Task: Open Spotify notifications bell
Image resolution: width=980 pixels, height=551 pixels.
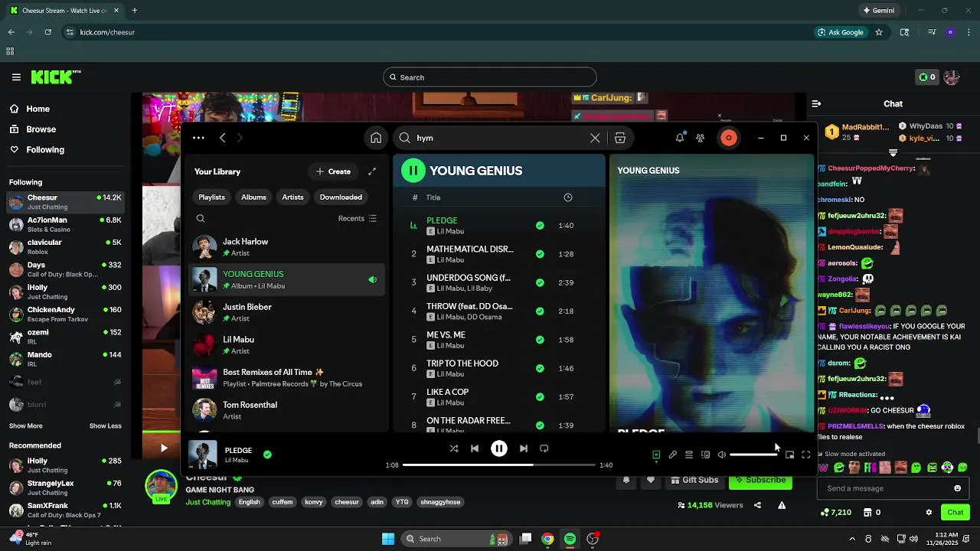Action: [679, 138]
